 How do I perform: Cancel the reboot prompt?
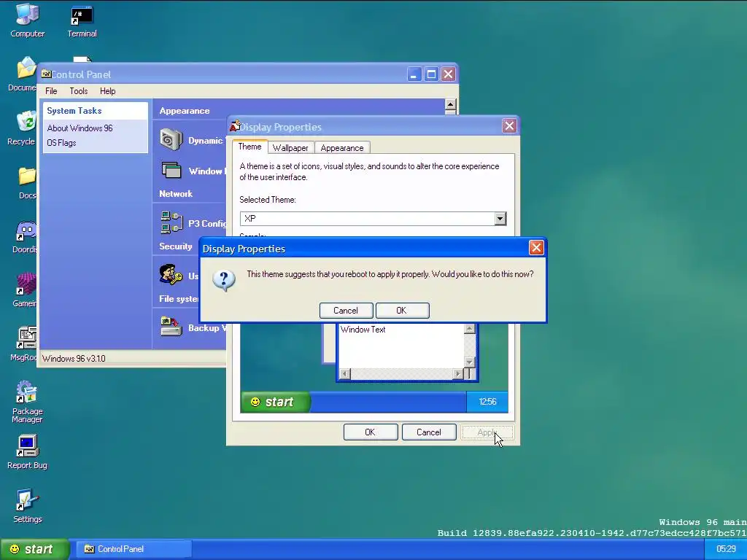point(346,311)
